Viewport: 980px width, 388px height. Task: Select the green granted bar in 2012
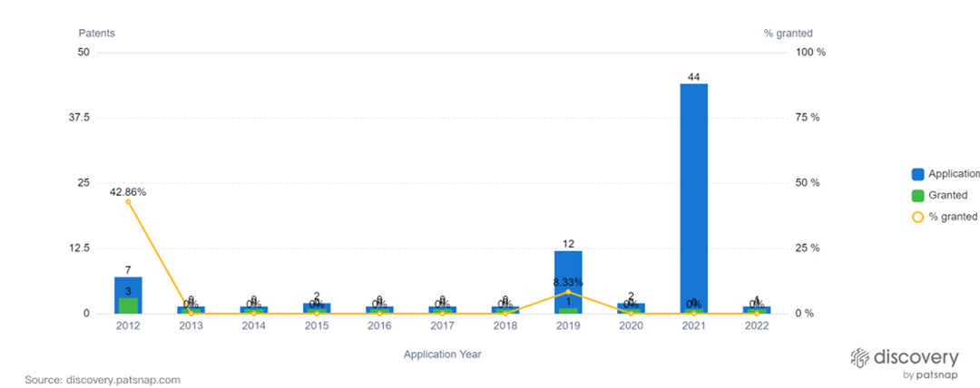(x=128, y=306)
